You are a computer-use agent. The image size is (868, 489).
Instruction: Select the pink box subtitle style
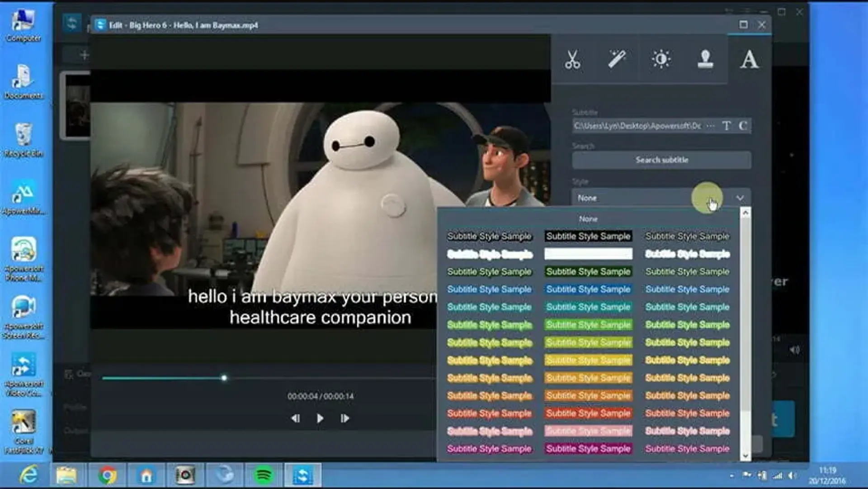click(x=588, y=431)
